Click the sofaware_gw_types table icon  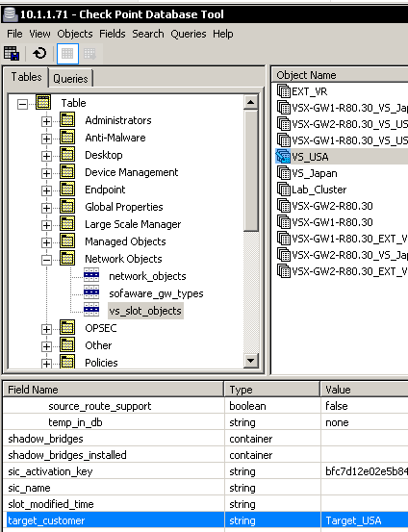[x=91, y=292]
